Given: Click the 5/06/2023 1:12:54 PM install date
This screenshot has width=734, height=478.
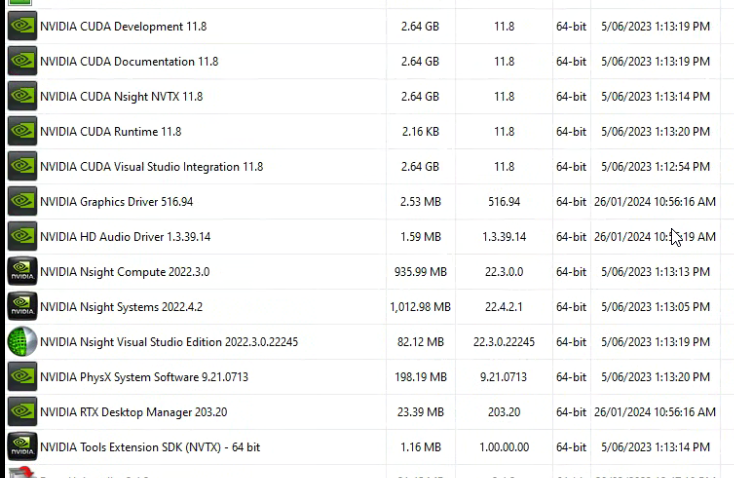Looking at the screenshot, I should [655, 167].
